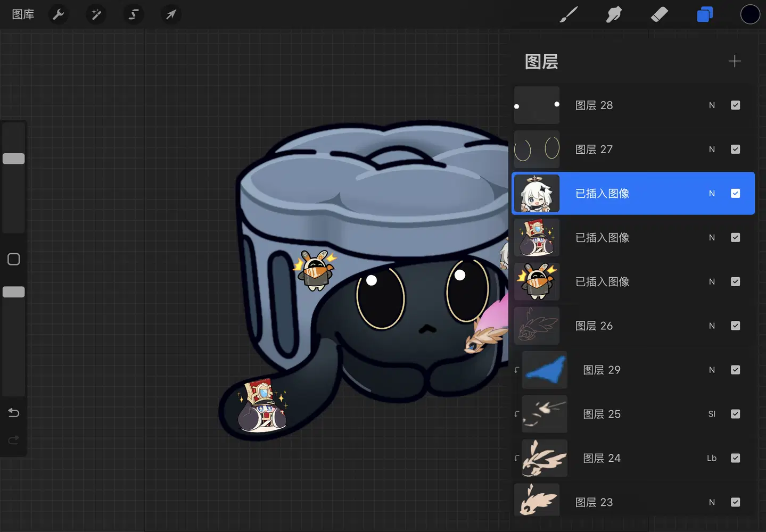Hide layer 图层 28 using its checkbox
Screen dimensions: 766x532
(x=735, y=105)
